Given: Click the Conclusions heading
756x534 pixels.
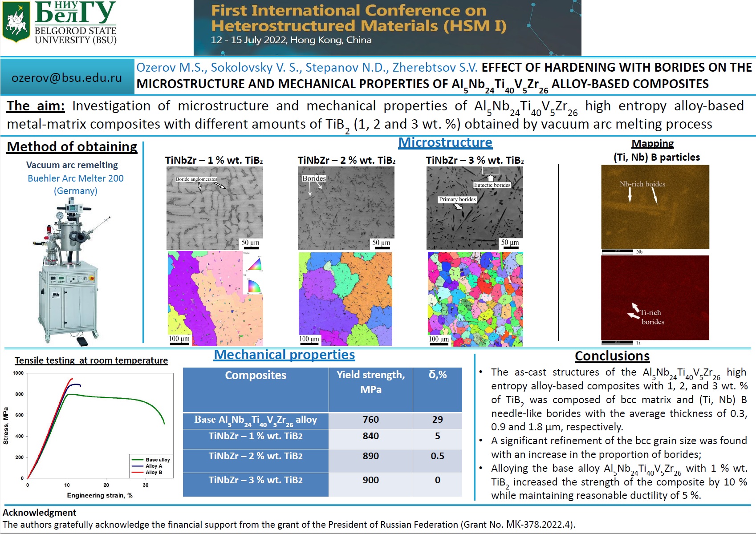Looking at the screenshot, I should pyautogui.click(x=612, y=356).
